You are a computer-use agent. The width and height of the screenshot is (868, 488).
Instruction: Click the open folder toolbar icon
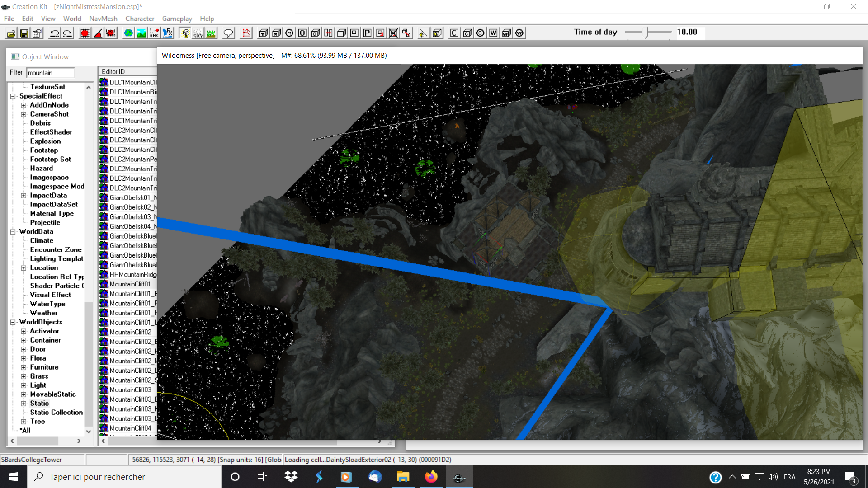[x=11, y=33]
